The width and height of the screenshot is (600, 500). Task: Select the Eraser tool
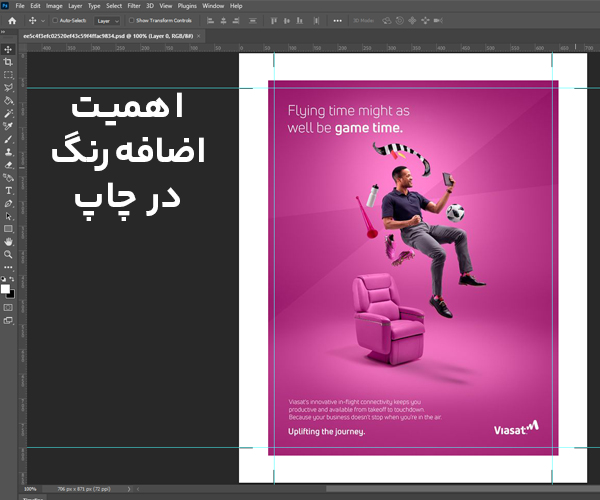[x=8, y=165]
